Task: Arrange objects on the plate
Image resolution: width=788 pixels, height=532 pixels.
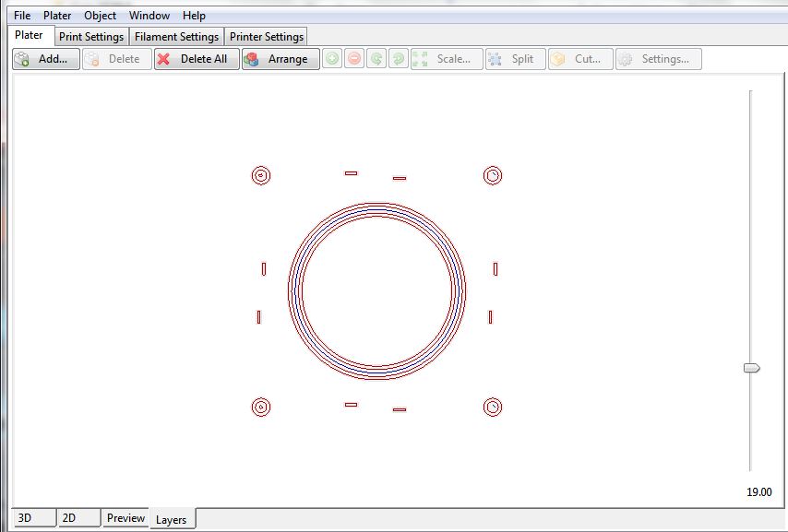Action: coord(281,59)
